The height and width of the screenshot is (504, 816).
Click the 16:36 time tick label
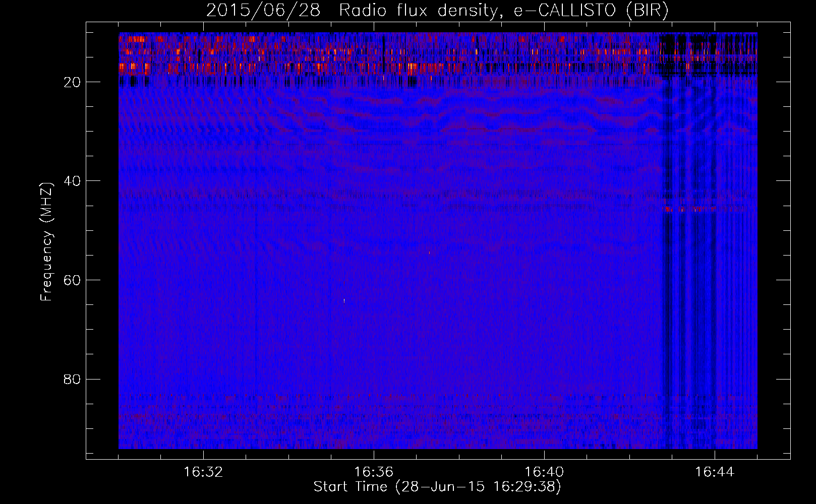[374, 472]
